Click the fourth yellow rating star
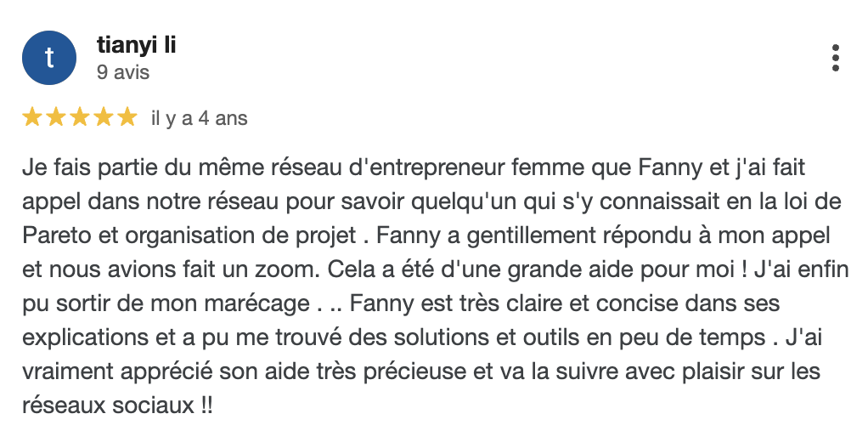 [104, 117]
